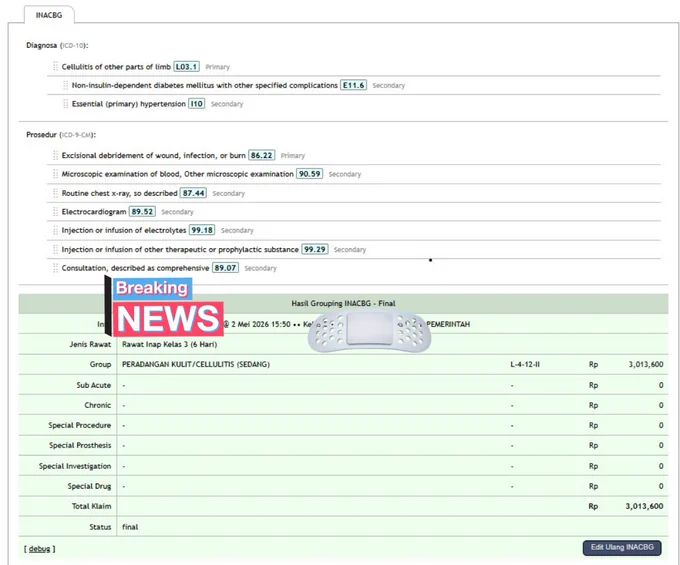
Task: Click Rawat Inap Kelas 3 (6 Hari) value
Action: (x=170, y=344)
